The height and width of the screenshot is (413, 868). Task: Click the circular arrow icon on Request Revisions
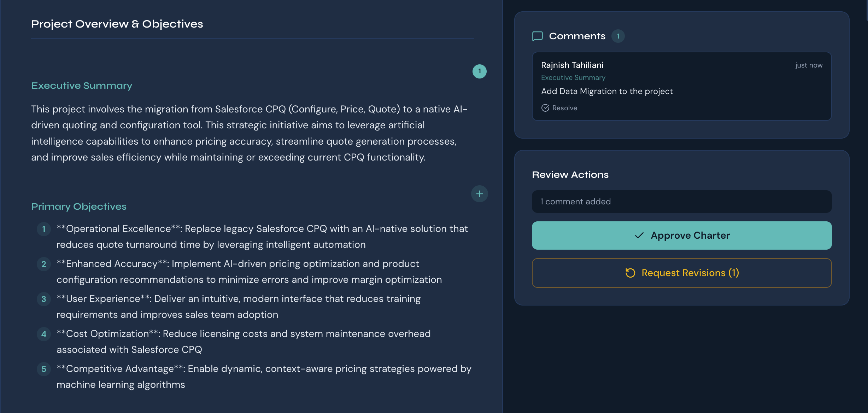(x=630, y=273)
